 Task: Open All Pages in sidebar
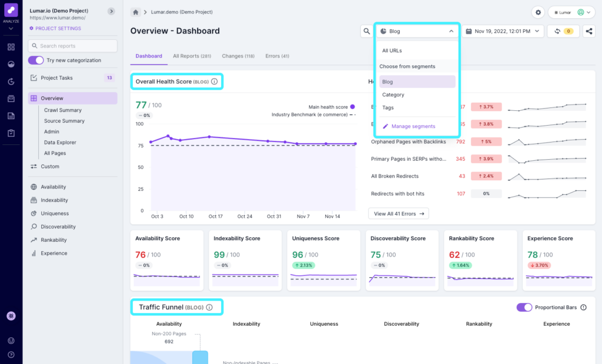click(x=55, y=153)
